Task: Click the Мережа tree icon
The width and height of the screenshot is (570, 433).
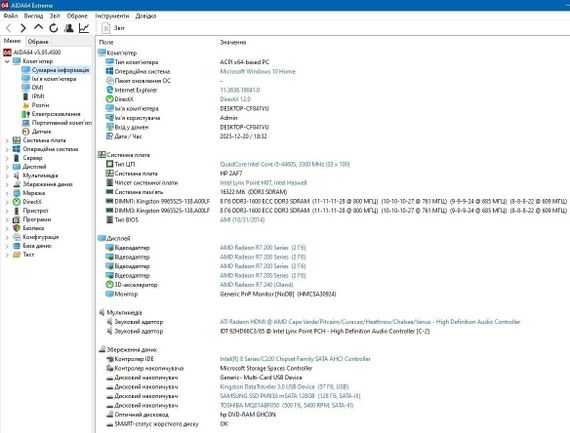Action: [16, 193]
